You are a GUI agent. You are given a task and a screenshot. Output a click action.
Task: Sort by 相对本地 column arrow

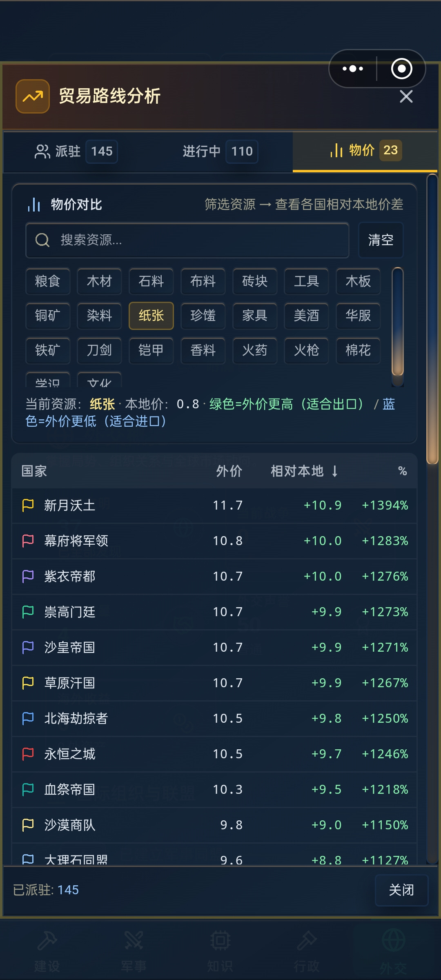335,471
